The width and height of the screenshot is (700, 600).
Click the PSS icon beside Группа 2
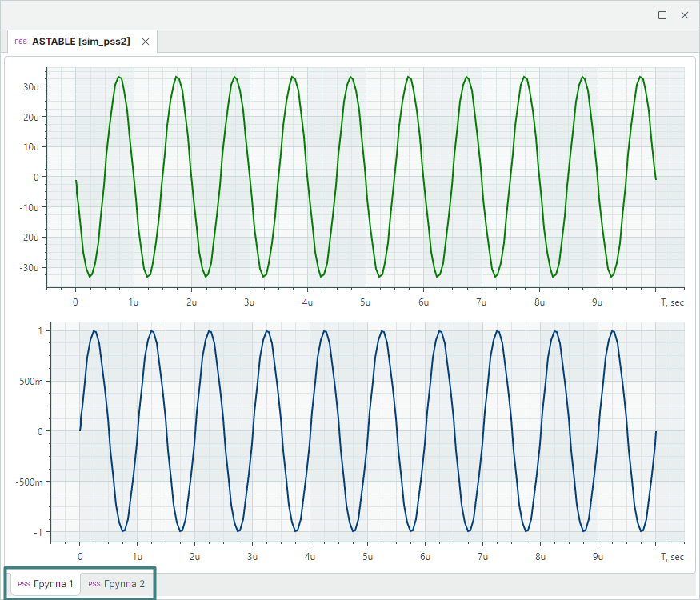coord(94,584)
